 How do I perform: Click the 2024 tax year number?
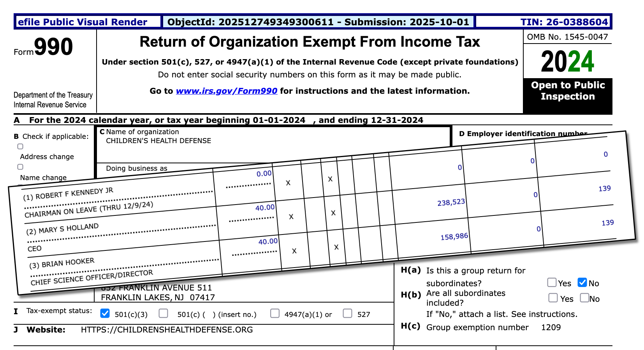click(x=567, y=61)
